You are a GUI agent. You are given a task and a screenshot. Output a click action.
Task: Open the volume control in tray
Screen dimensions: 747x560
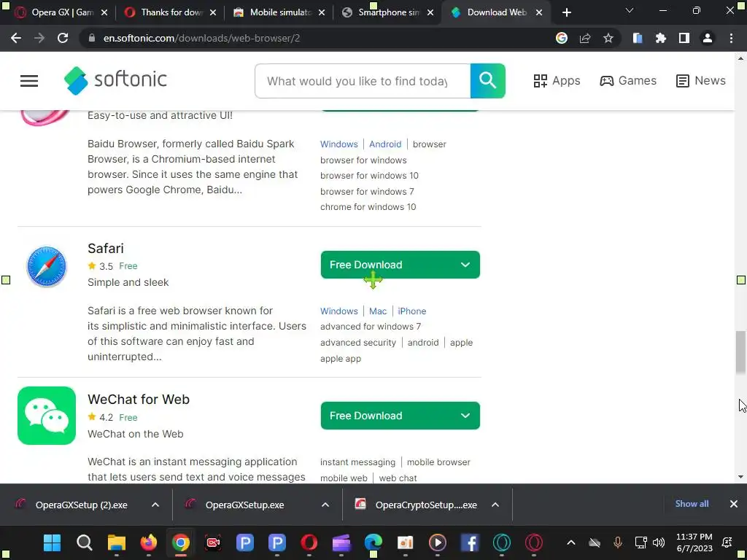[659, 542]
